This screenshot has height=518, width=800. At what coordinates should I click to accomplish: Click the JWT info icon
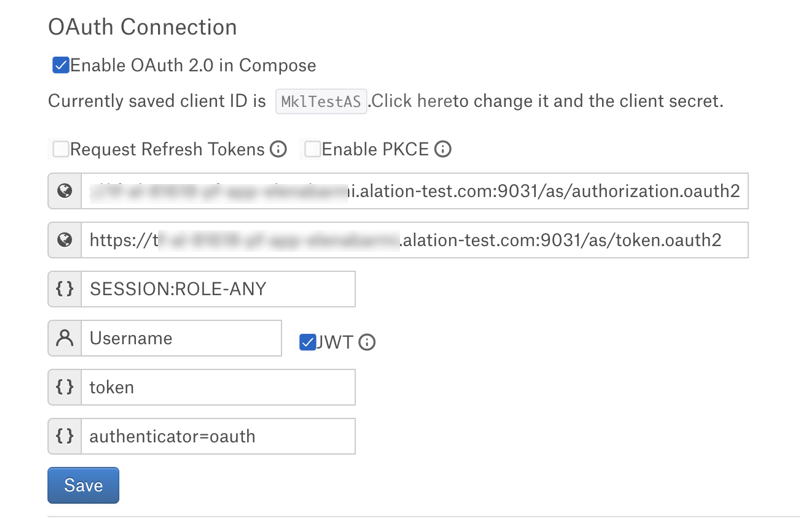[x=367, y=342]
